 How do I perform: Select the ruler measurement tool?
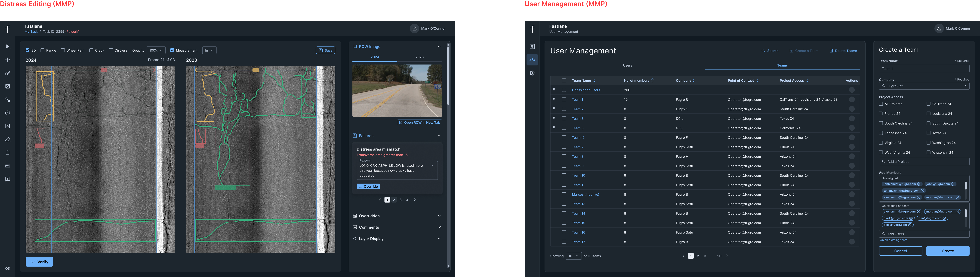click(x=8, y=166)
